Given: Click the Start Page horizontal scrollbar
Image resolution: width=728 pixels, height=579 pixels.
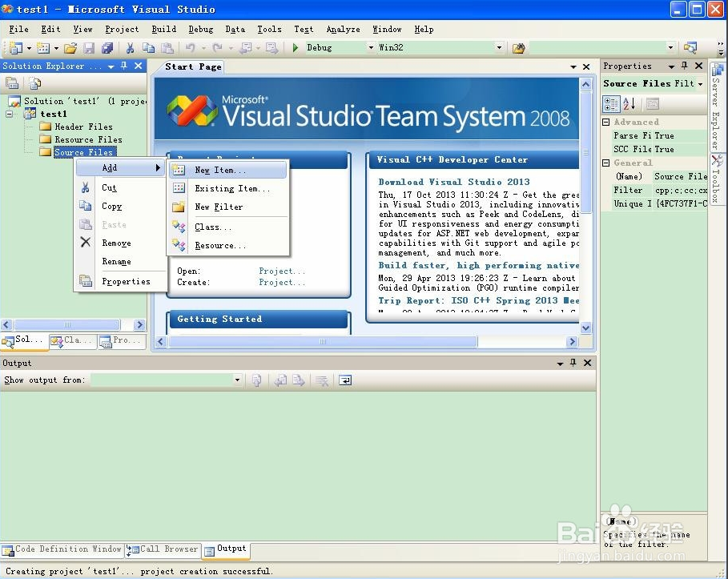Looking at the screenshot, I should pos(324,342).
